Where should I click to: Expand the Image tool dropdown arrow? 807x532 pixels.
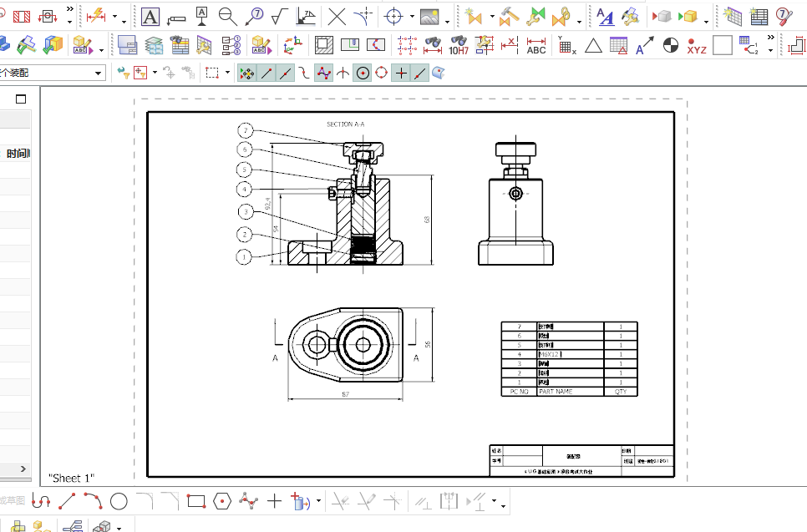coord(447,21)
